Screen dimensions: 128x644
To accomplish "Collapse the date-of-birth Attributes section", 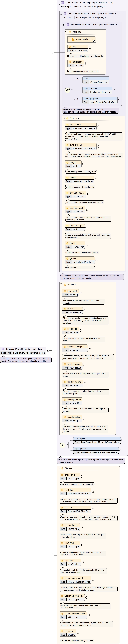I will (x=64, y=118).
